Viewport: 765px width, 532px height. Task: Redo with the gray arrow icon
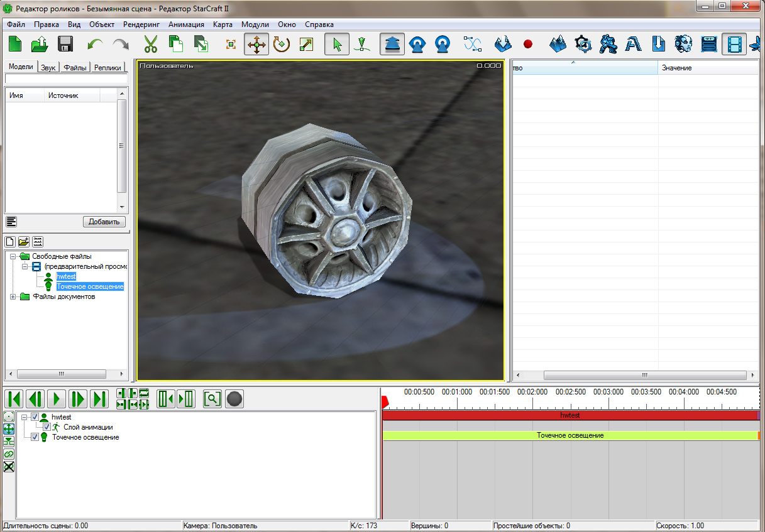click(x=120, y=45)
